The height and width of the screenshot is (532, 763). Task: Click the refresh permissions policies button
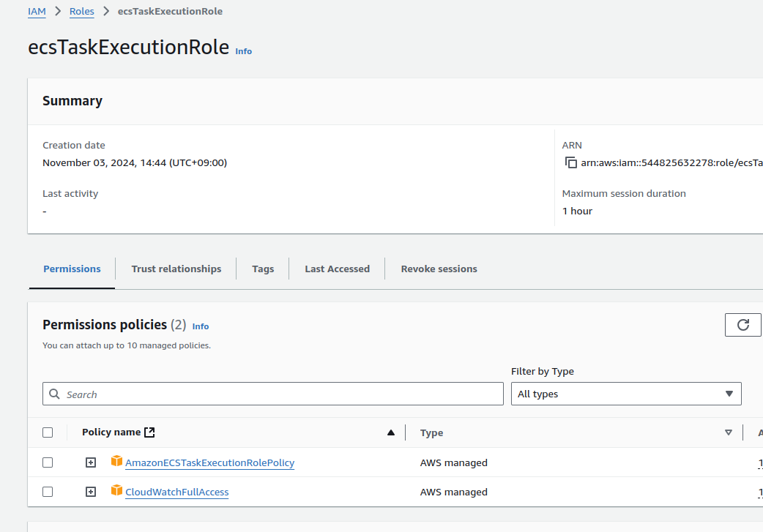tap(742, 325)
